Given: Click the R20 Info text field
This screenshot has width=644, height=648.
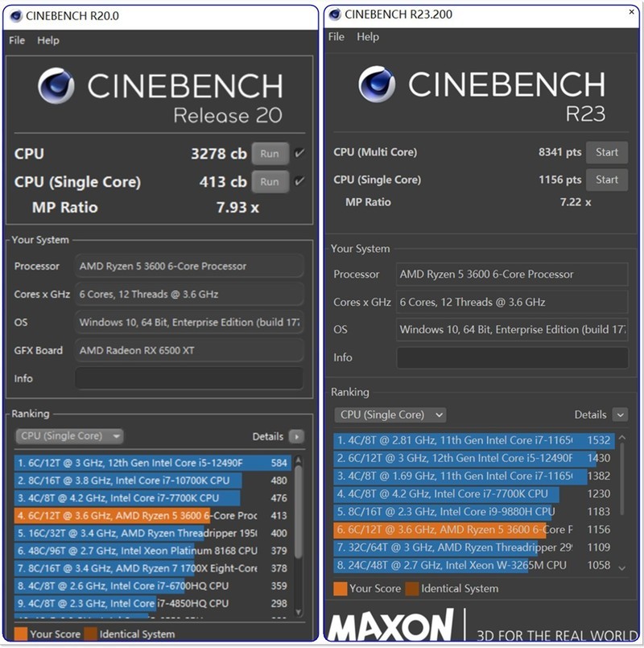Looking at the screenshot, I should pyautogui.click(x=189, y=378).
